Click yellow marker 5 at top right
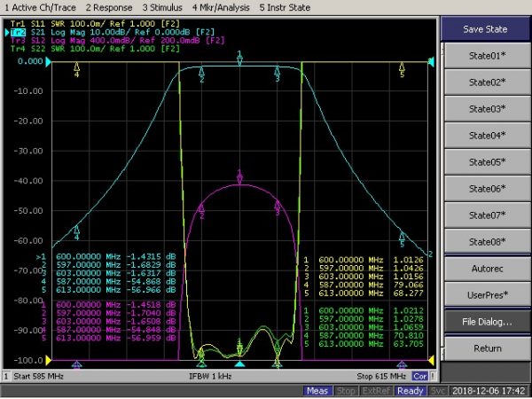Image resolution: width=532 pixels, height=399 pixels. pos(402,69)
